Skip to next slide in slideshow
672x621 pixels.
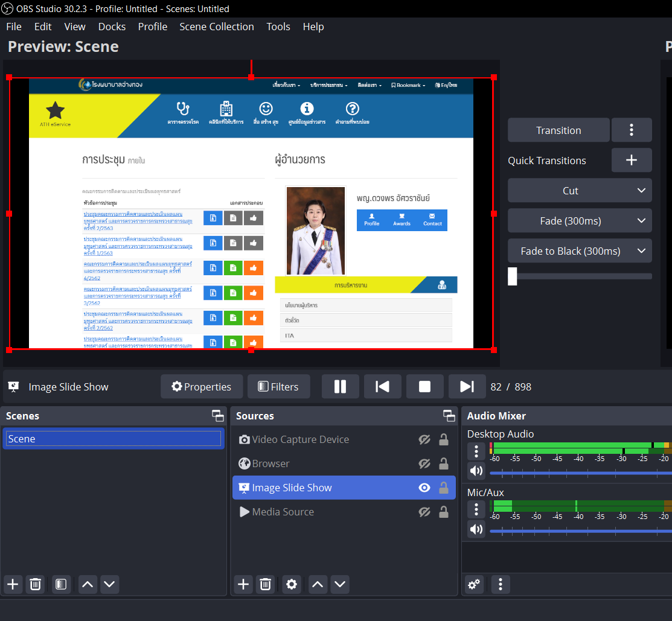[467, 387]
